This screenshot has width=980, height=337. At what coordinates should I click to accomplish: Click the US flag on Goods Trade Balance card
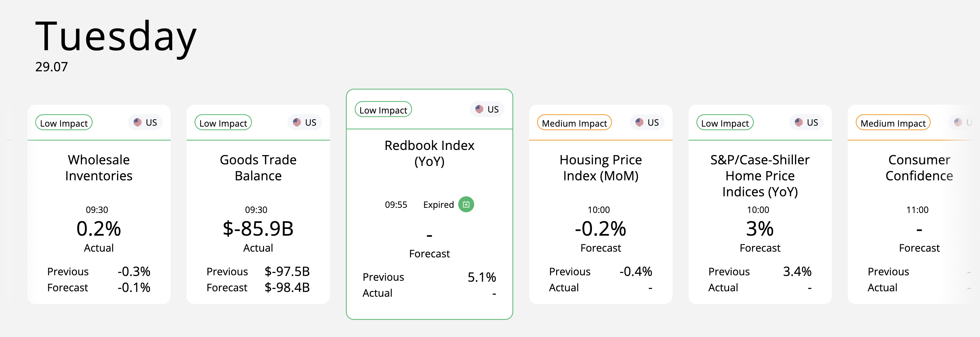(x=297, y=122)
